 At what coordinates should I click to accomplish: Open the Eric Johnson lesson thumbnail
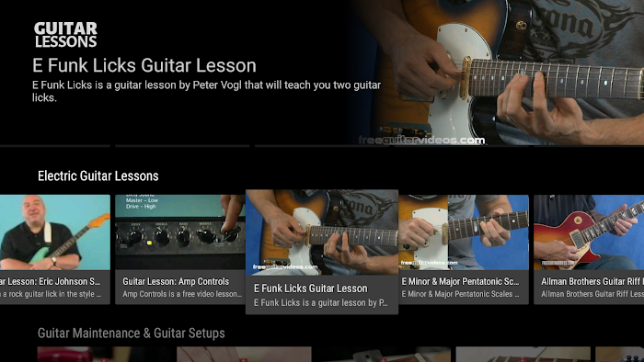[55, 232]
